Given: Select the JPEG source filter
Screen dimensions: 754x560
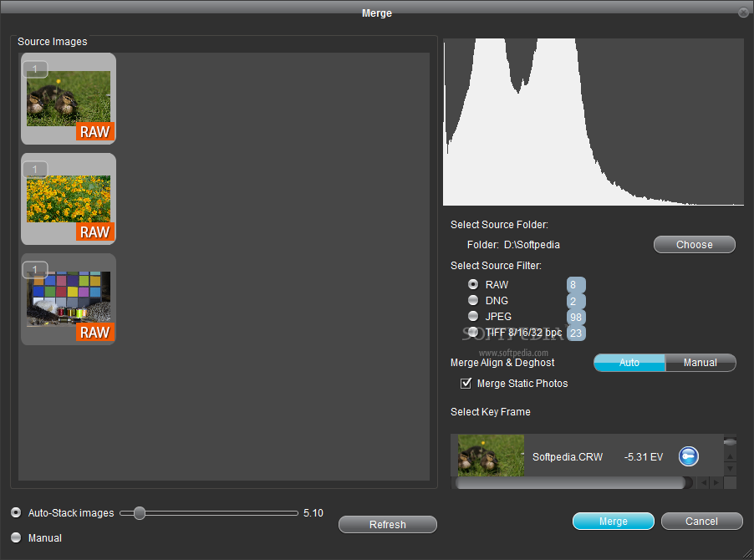Looking at the screenshot, I should (x=473, y=316).
